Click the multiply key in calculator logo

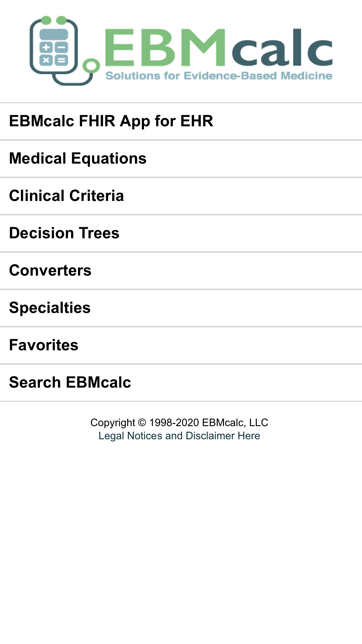[x=46, y=60]
